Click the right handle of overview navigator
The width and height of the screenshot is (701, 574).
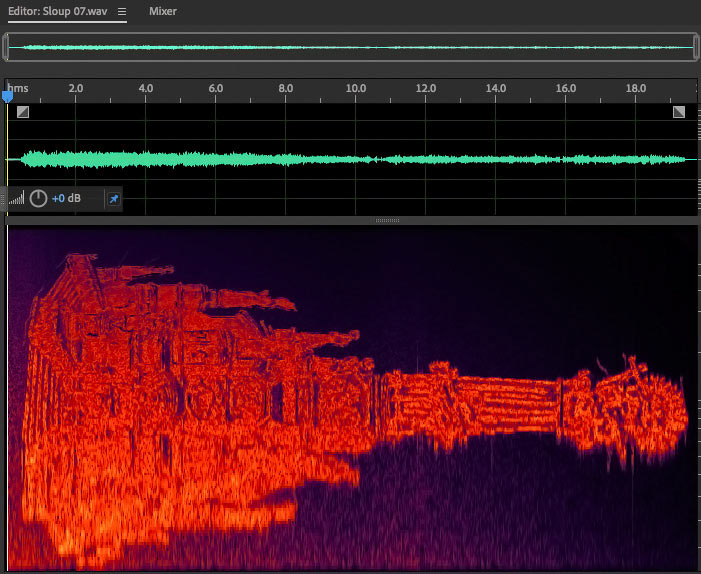point(696,47)
